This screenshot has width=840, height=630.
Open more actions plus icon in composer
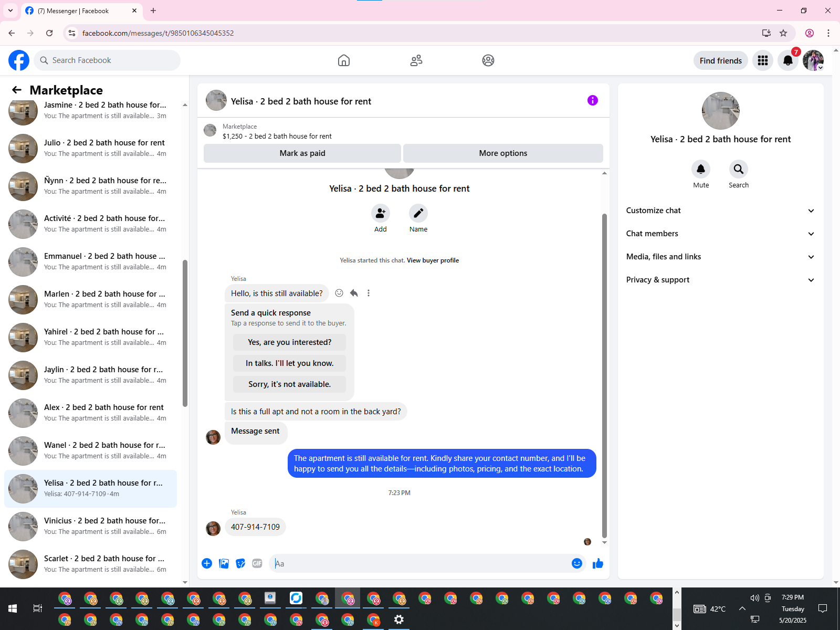coord(207,563)
